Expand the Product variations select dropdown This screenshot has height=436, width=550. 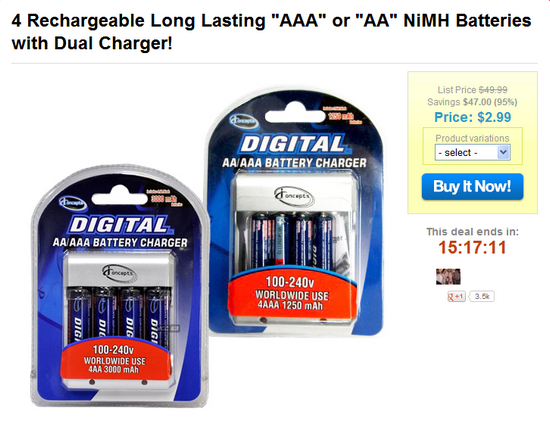[472, 153]
